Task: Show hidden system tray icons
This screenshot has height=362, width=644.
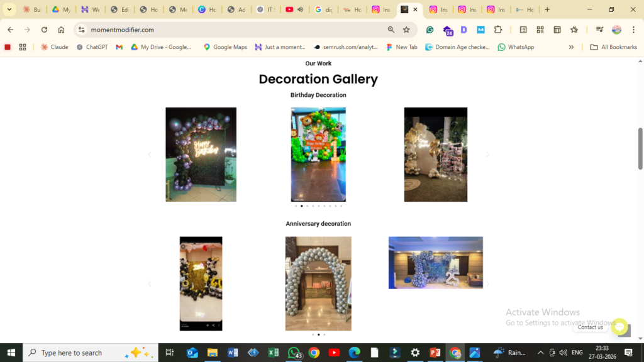Action: (540, 353)
